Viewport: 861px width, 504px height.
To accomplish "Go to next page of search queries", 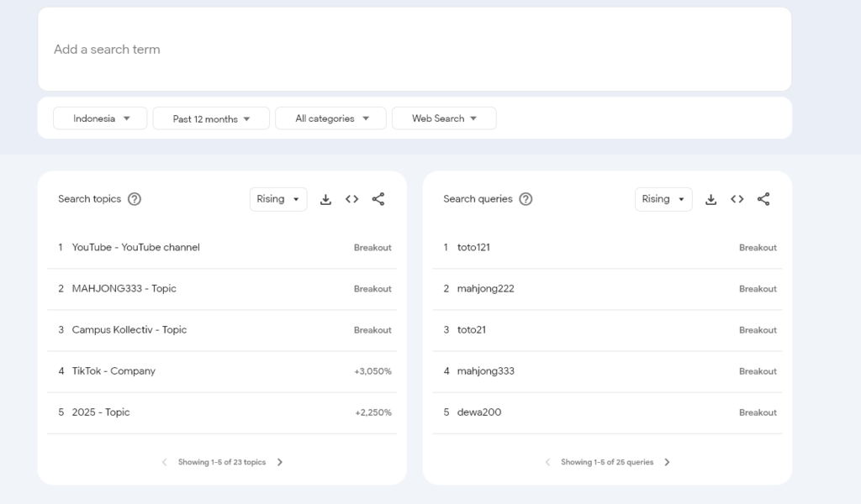I will click(x=667, y=462).
